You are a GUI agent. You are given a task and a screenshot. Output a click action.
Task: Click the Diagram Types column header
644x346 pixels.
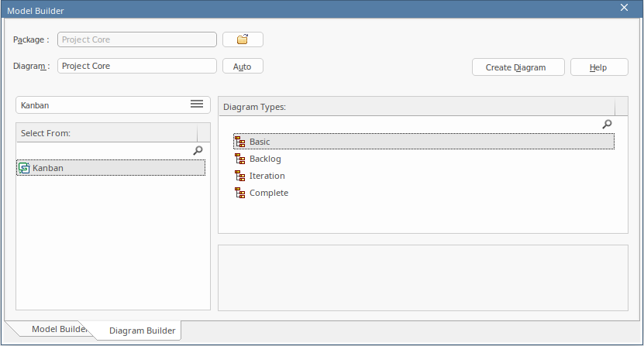coord(416,107)
